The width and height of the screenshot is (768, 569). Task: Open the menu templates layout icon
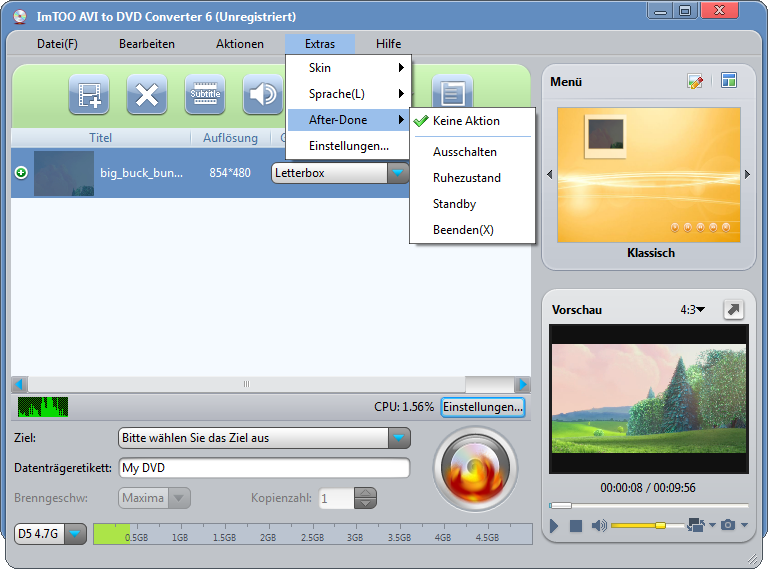coord(729,80)
